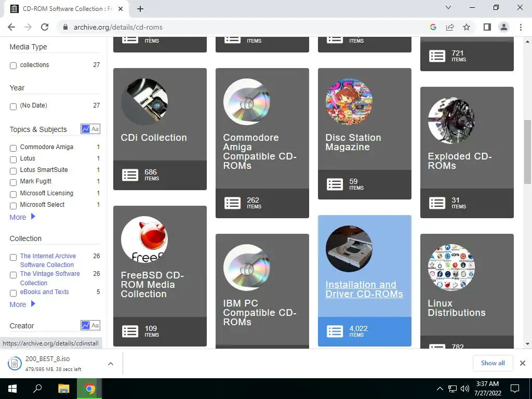
Task: Check the Lotus topic filter
Action: (13, 159)
